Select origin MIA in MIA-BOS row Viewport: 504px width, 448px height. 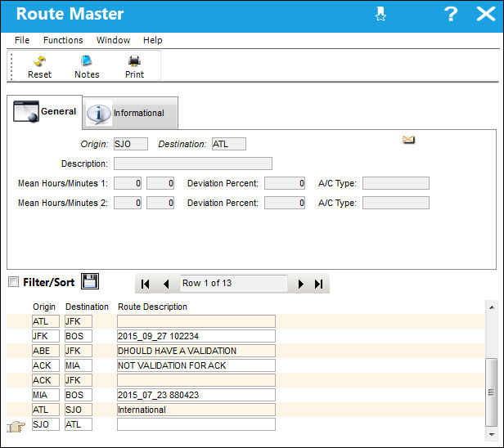[46, 395]
